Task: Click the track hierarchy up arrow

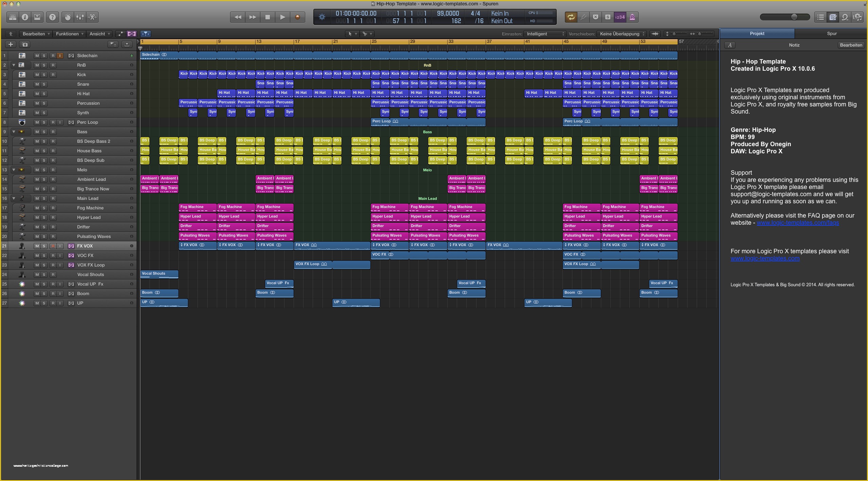Action: click(x=11, y=34)
